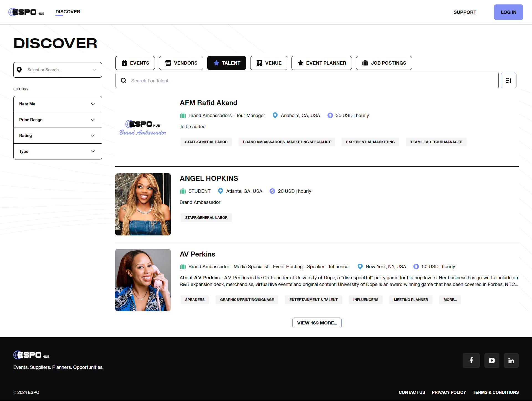Switch to the Vendors tab
Screen dimensions: 532x401
(x=181, y=63)
